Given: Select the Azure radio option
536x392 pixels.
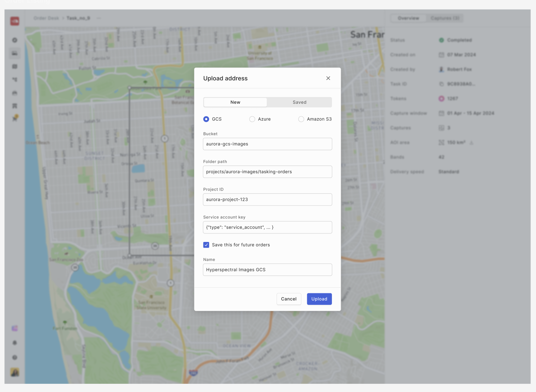Looking at the screenshot, I should [252, 119].
